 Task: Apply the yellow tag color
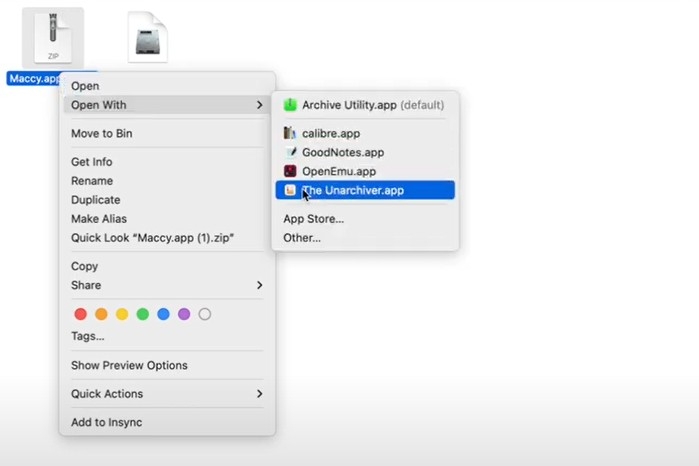pyautogui.click(x=122, y=314)
